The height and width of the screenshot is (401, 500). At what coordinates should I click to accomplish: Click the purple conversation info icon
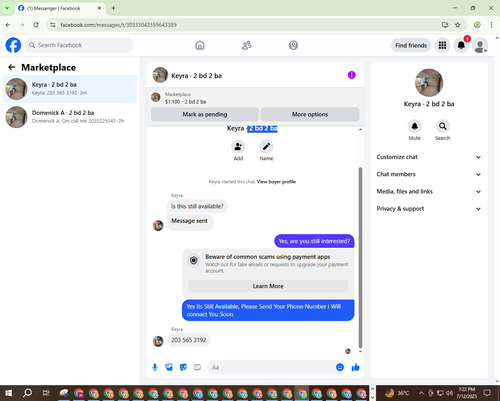click(351, 75)
